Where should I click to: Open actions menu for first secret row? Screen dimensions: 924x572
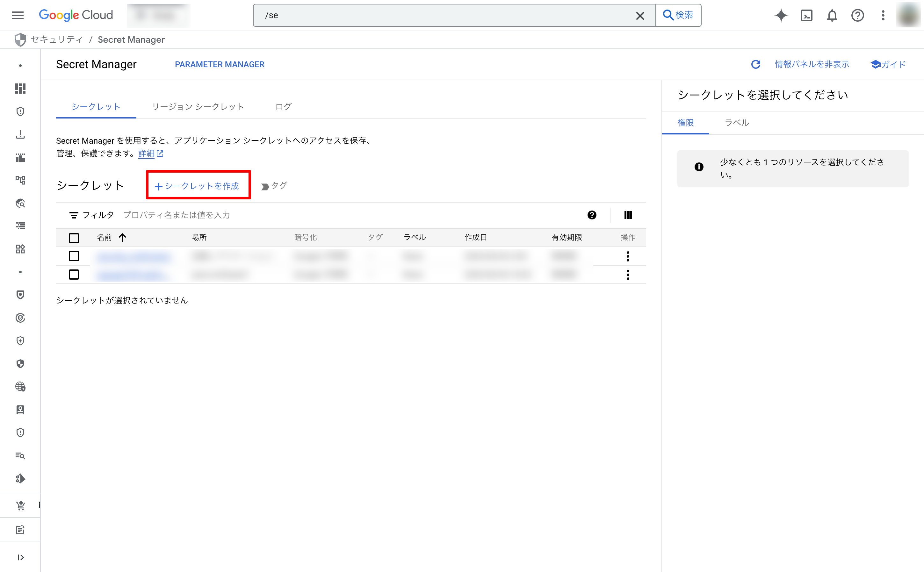[628, 256]
